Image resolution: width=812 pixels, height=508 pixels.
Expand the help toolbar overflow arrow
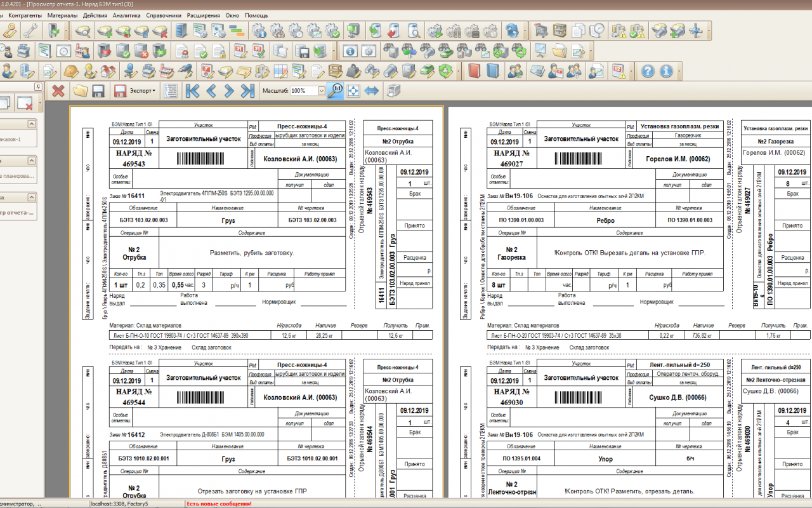[x=679, y=70]
